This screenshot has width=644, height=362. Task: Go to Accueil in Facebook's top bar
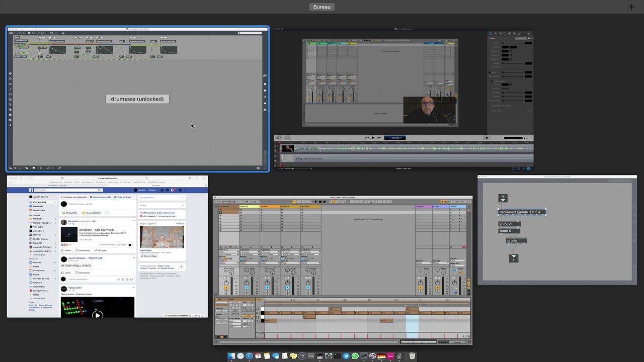[x=152, y=190]
